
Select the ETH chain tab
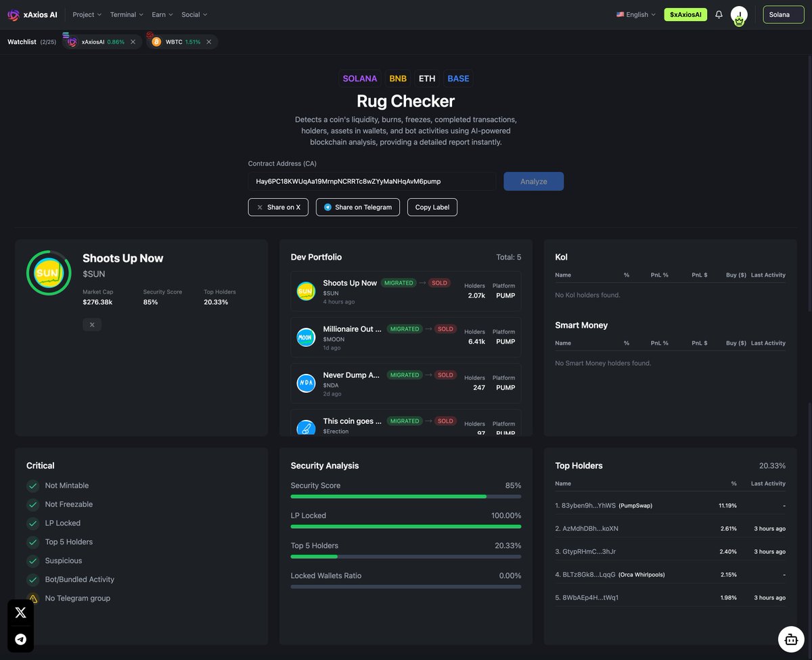[427, 78]
